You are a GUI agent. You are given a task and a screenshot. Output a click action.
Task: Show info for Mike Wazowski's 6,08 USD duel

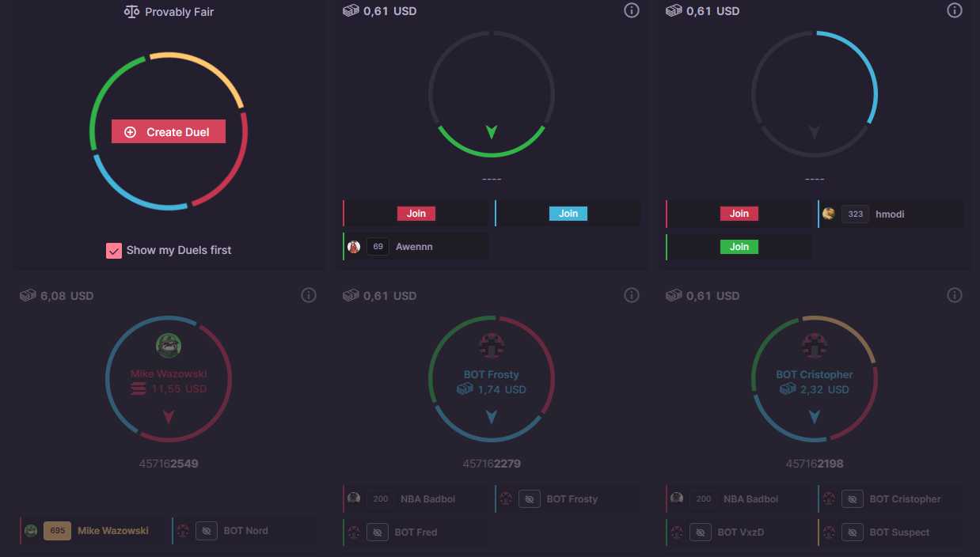[309, 295]
